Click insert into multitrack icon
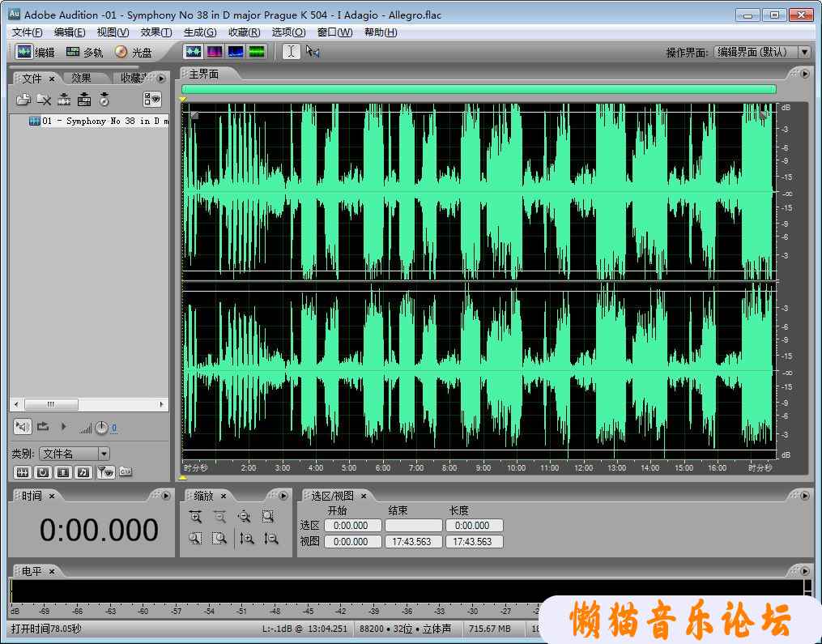Screen dimensions: 822x644 [x=84, y=99]
